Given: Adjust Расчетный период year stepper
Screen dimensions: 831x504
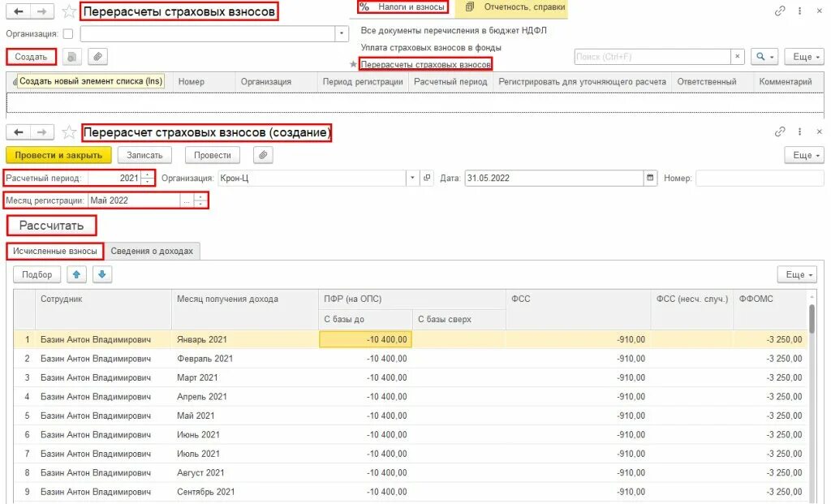Looking at the screenshot, I should (148, 178).
